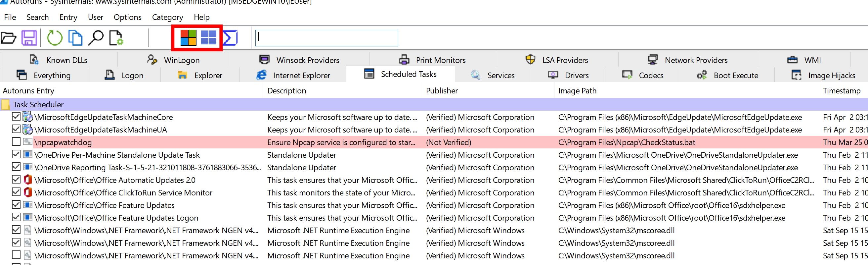Select the Everything tab
This screenshot has height=265, width=868.
pyautogui.click(x=44, y=75)
